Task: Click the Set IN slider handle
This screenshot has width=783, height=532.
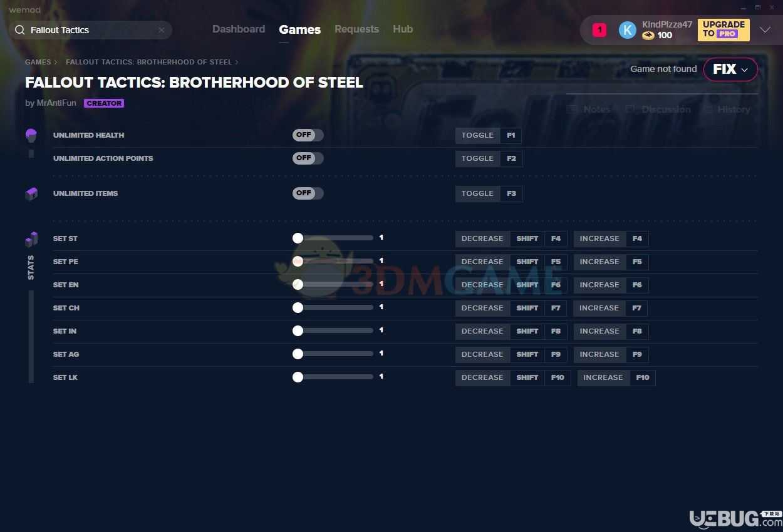Action: [x=298, y=331]
